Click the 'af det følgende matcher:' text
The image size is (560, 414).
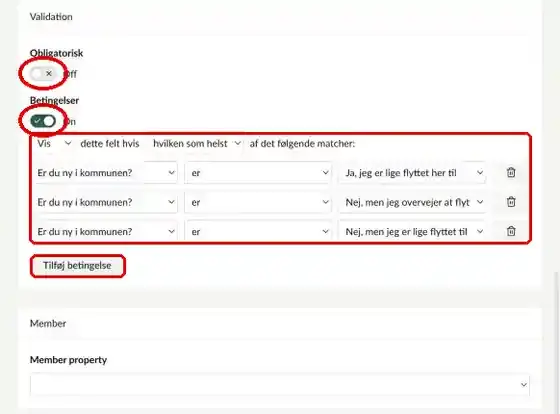[302, 144]
